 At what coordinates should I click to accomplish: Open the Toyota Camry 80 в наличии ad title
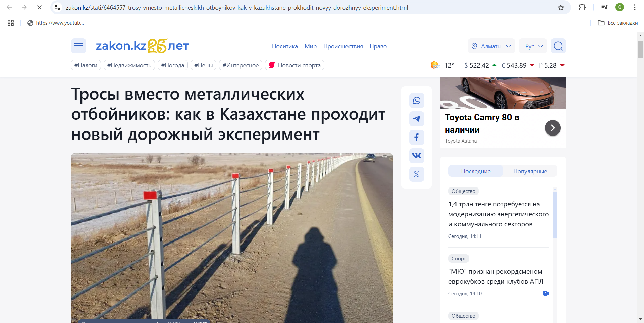[482, 123]
